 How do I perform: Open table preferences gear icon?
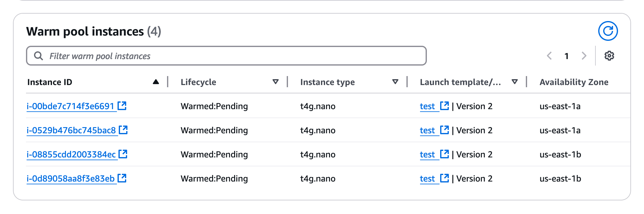coord(609,56)
